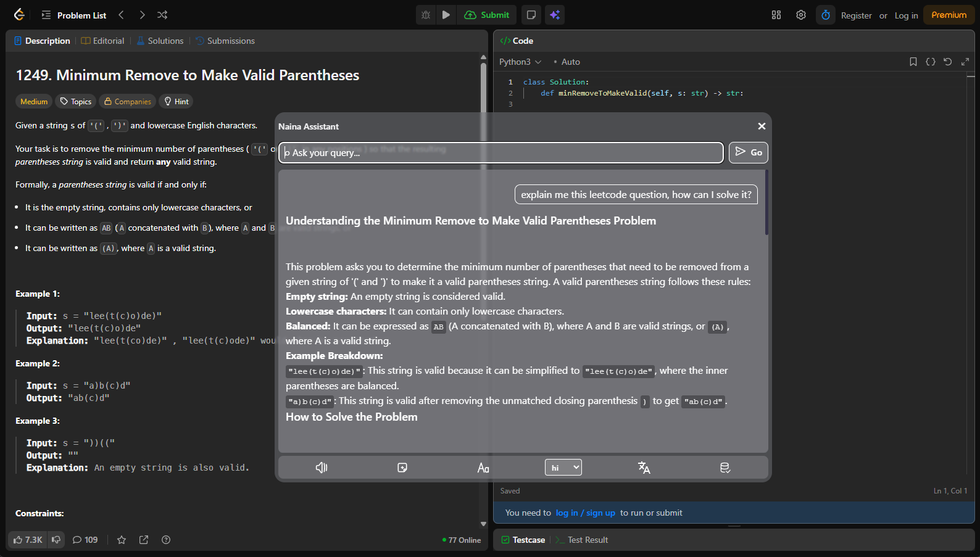Select the user message bubble text
This screenshot has width=980, height=557.
pos(636,194)
